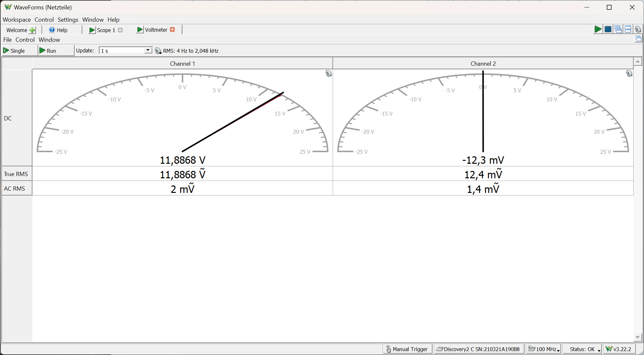644x355 pixels.
Task: Click the undock window icon below the toolbar
Action: [x=638, y=39]
